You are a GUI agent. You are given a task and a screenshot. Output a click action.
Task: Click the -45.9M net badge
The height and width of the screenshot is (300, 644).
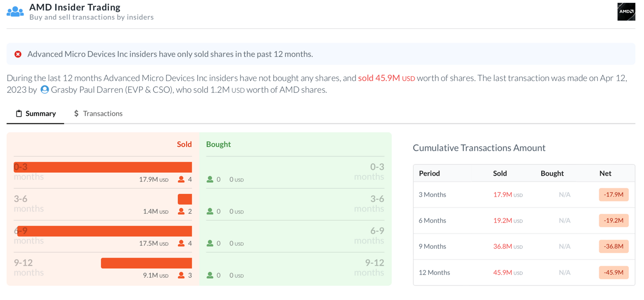click(x=613, y=272)
